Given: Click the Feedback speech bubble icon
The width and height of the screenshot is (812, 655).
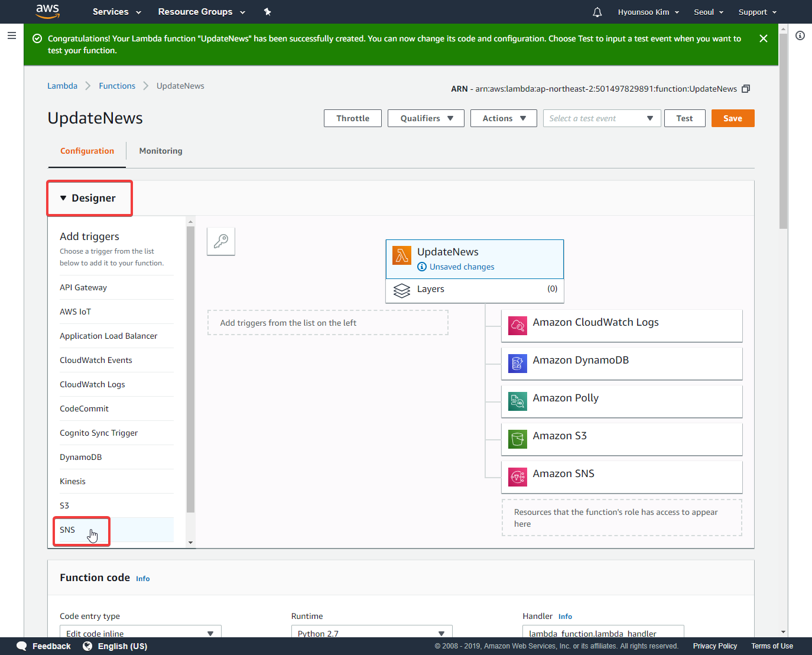Looking at the screenshot, I should point(22,646).
